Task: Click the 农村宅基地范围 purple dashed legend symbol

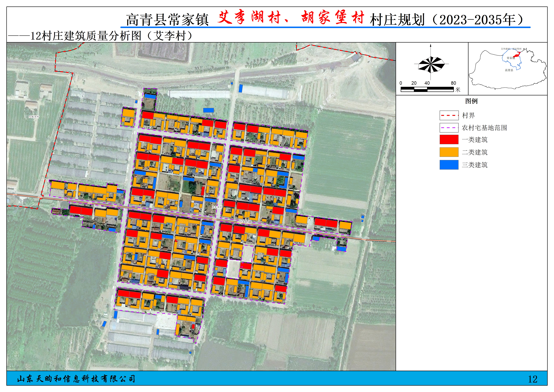Action: 449,128
